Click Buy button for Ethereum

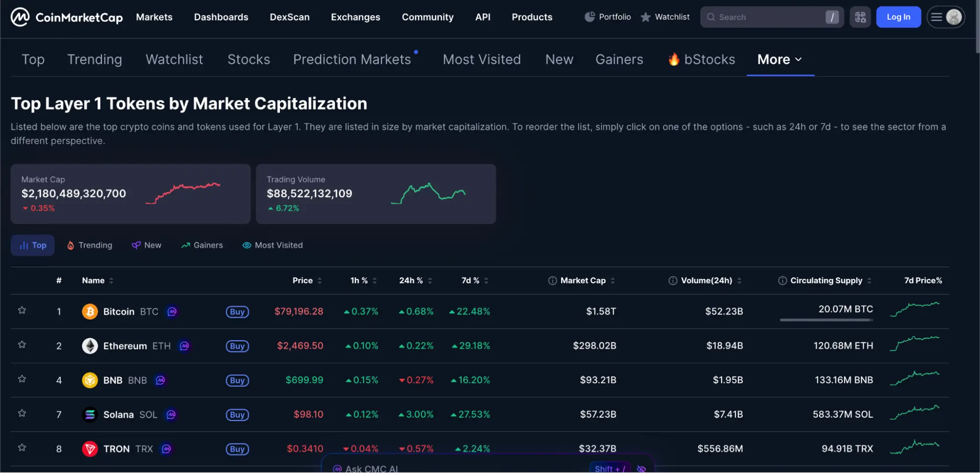[237, 346]
